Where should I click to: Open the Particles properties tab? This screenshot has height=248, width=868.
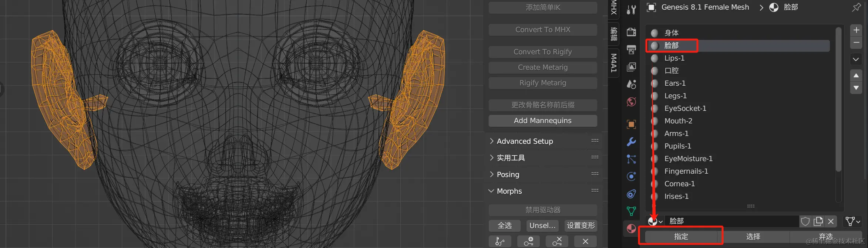pos(631,159)
